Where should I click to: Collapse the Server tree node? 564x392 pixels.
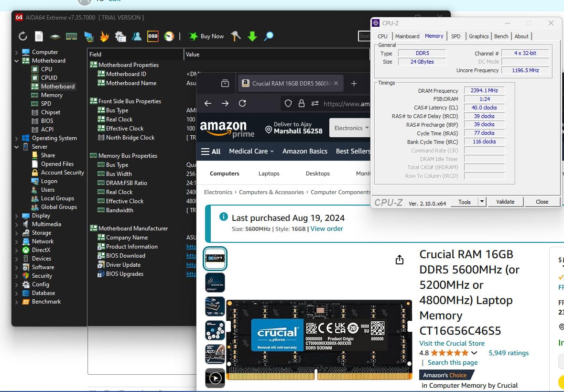17,147
